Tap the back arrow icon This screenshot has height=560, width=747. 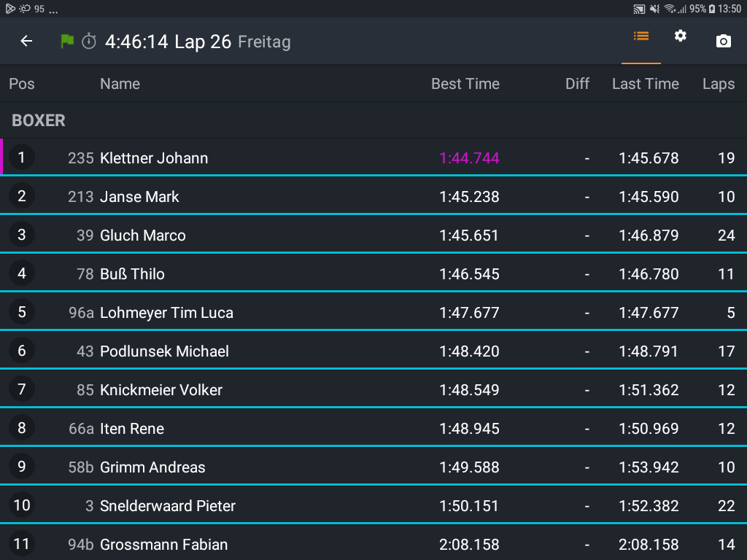26,42
